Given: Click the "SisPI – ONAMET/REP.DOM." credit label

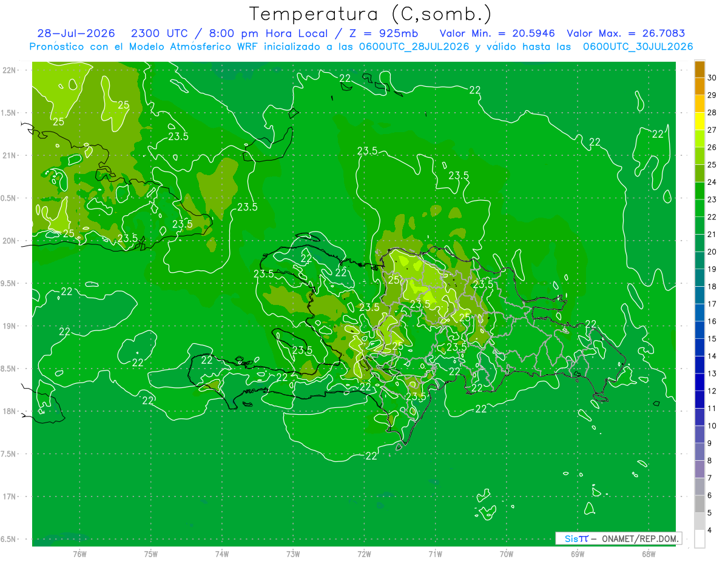Looking at the screenshot, I should [x=619, y=538].
